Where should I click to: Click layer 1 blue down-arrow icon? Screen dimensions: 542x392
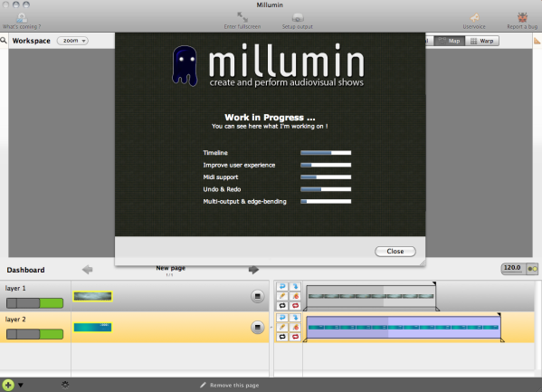(295, 286)
